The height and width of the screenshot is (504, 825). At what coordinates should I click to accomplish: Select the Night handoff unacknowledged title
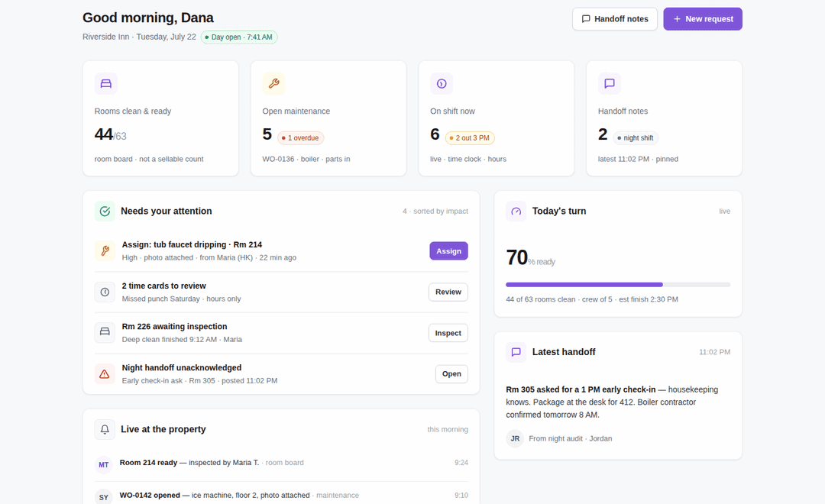tap(182, 368)
